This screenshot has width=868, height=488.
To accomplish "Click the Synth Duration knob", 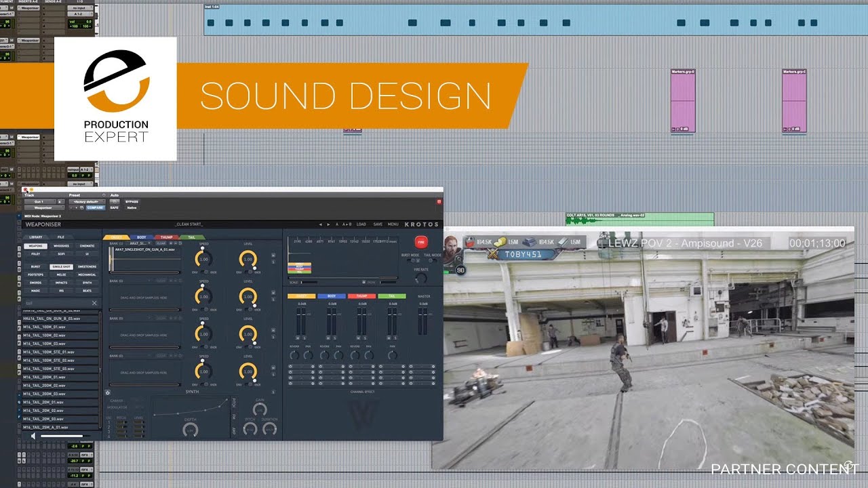I will coord(269,429).
